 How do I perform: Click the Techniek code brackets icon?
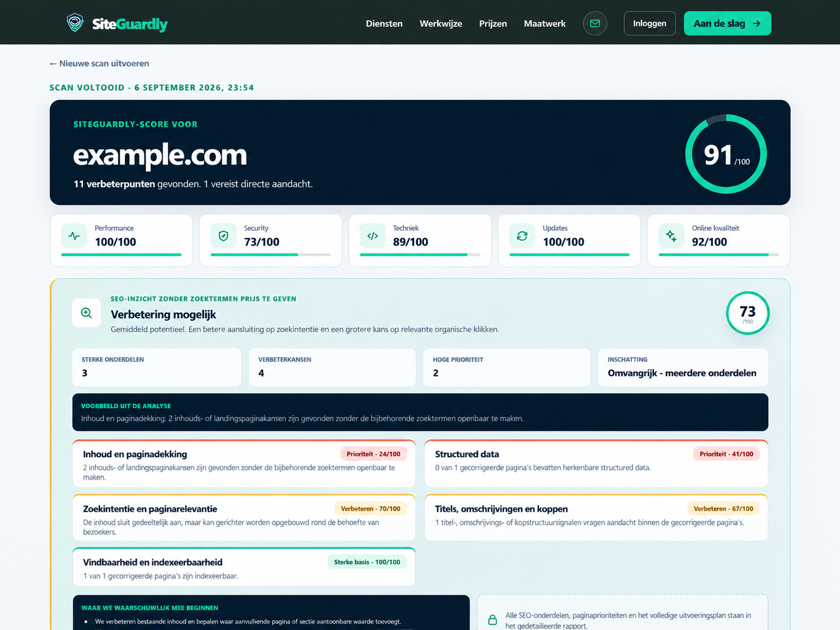373,236
